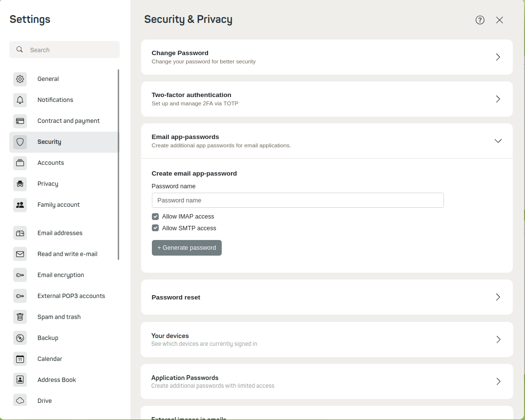Screen dimensions: 525x420
Task: Open the Your devices section
Action: click(x=498, y=340)
